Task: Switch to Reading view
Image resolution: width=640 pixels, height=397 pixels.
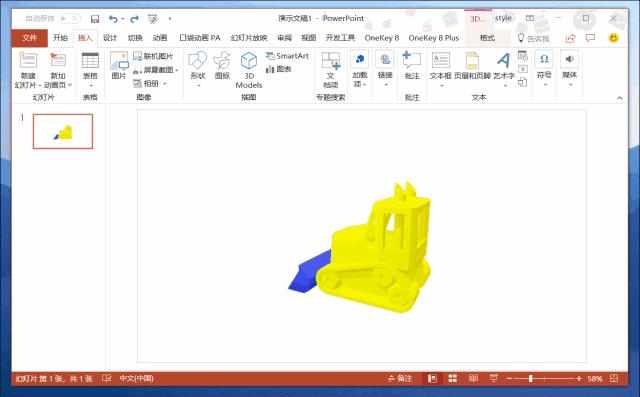Action: pyautogui.click(x=473, y=378)
